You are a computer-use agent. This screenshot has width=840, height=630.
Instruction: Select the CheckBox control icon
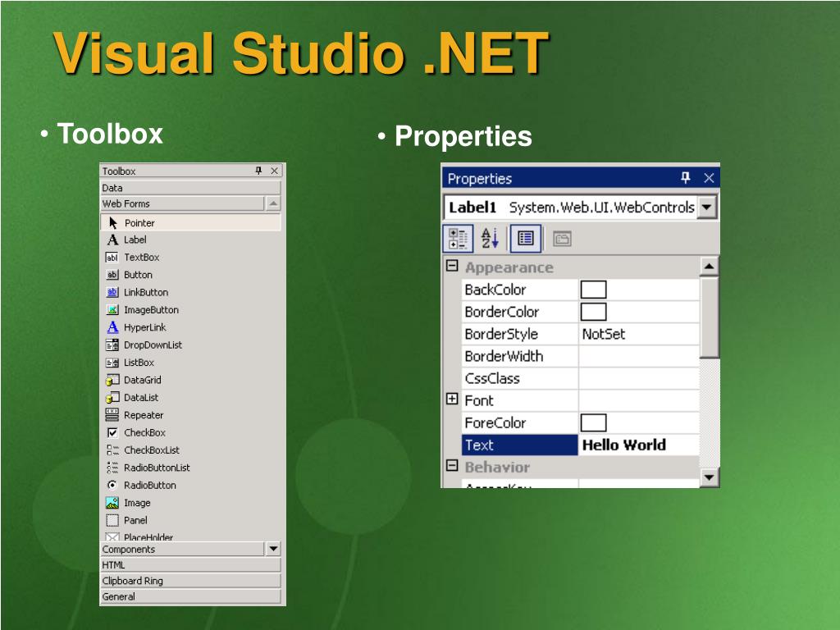pos(112,432)
